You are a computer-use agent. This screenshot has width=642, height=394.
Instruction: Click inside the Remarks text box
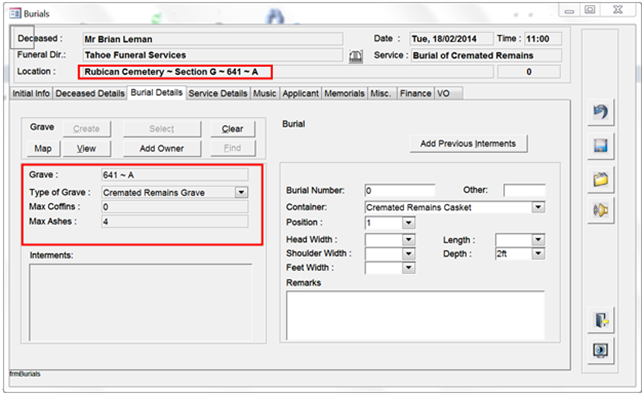(415, 315)
